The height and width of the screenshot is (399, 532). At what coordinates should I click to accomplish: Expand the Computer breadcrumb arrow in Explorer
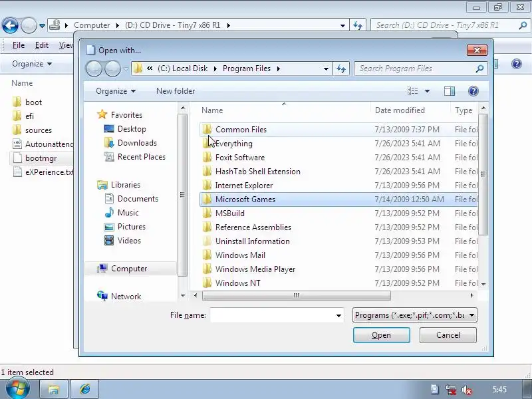tap(118, 25)
